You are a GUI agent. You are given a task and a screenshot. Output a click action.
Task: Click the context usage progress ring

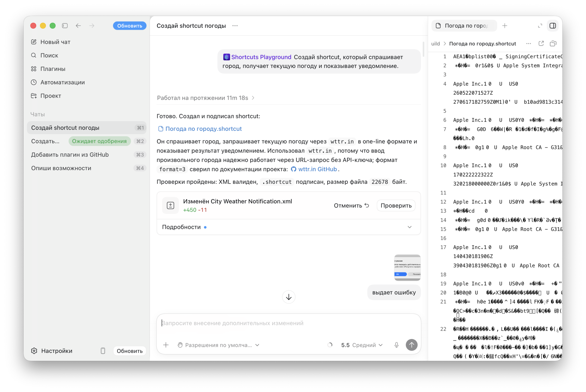[x=330, y=345]
